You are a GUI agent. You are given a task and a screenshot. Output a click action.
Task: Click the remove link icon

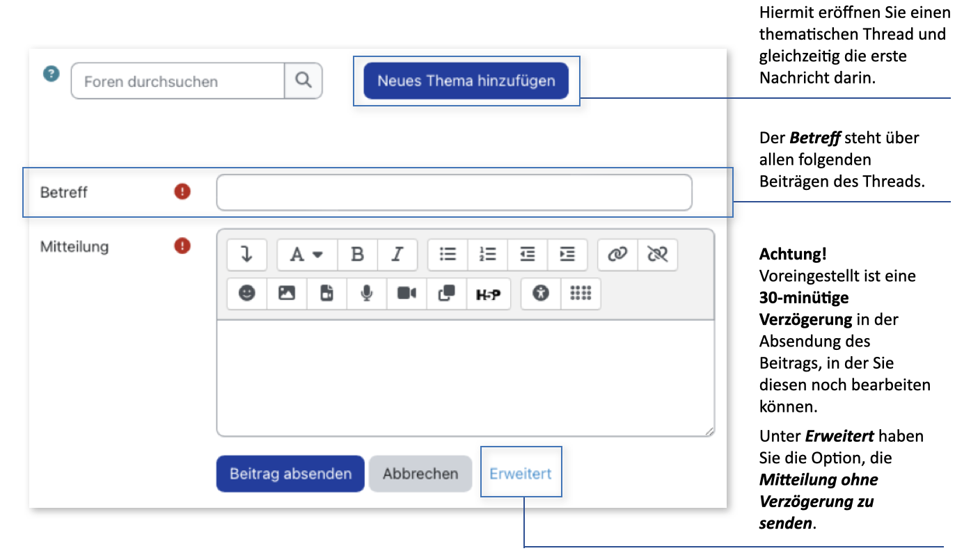pos(657,255)
